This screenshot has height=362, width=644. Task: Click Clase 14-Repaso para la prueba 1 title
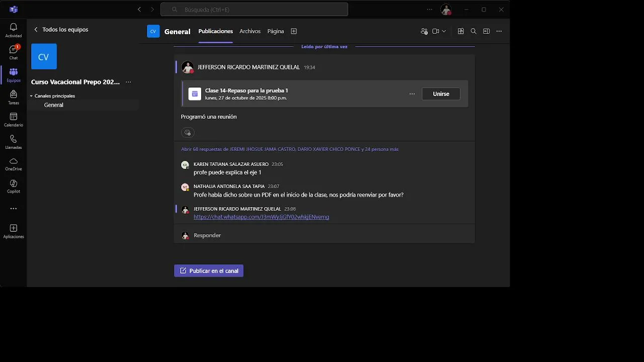point(247,90)
